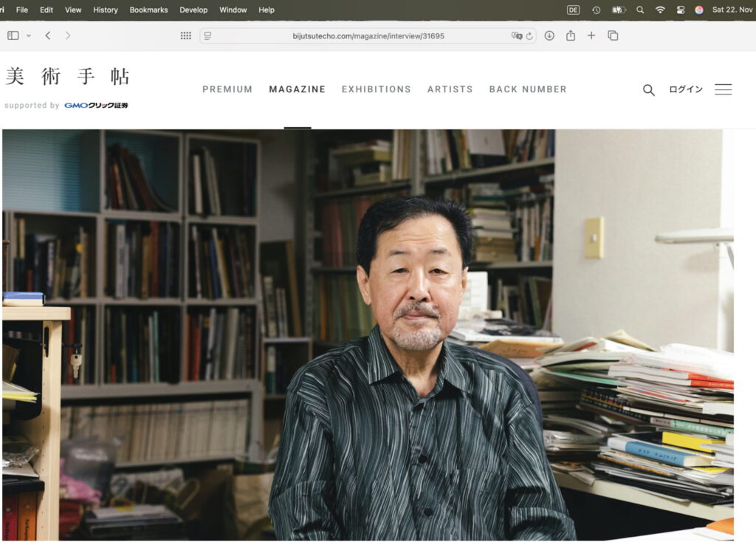The image size is (756, 542).
Task: Go to the ARTISTS page
Action: tap(450, 89)
